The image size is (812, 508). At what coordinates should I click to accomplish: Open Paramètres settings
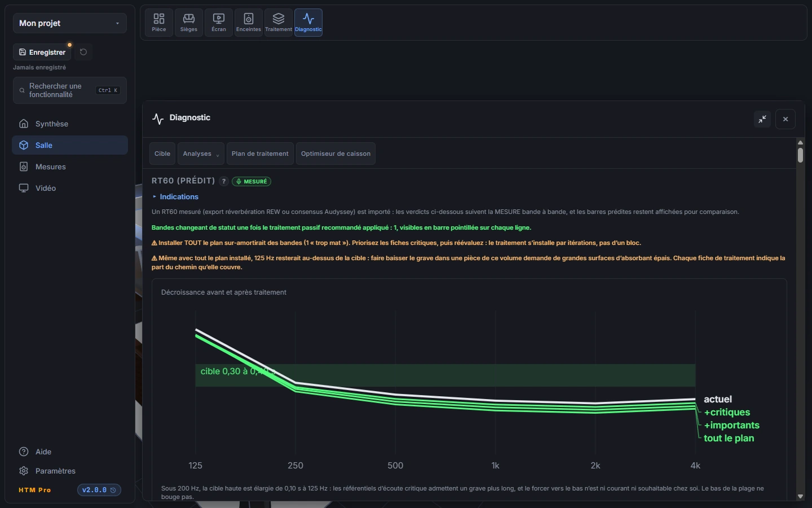[70, 471]
